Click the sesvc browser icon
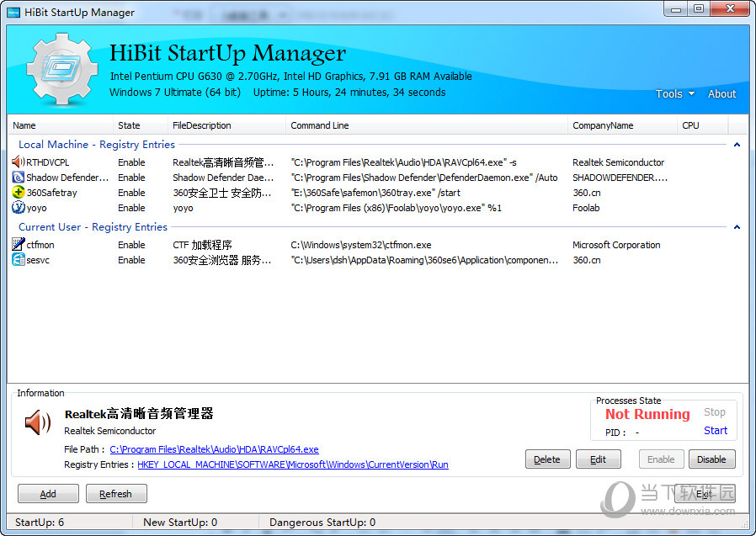The image size is (756, 536). point(18,260)
